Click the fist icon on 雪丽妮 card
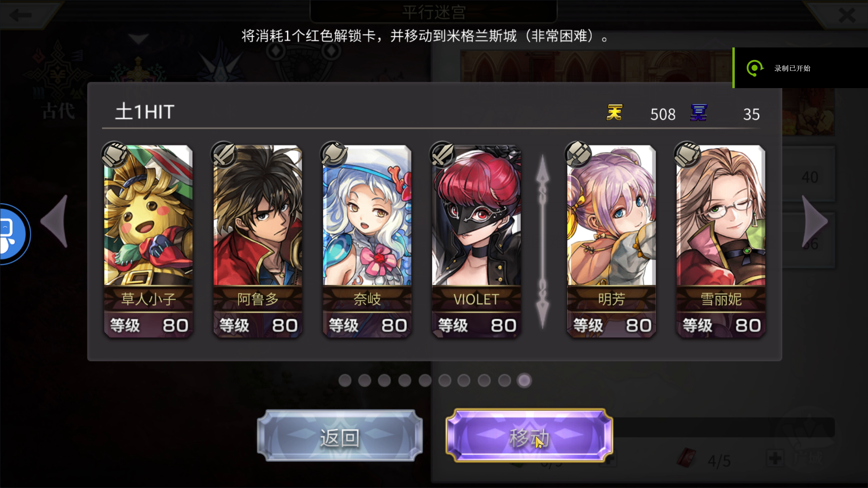The width and height of the screenshot is (868, 488). 687,155
